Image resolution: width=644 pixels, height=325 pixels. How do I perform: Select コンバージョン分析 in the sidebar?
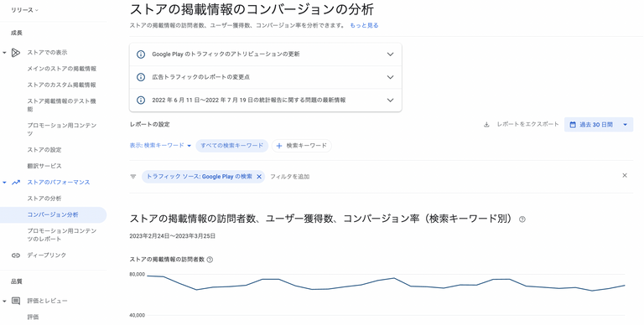tap(53, 215)
